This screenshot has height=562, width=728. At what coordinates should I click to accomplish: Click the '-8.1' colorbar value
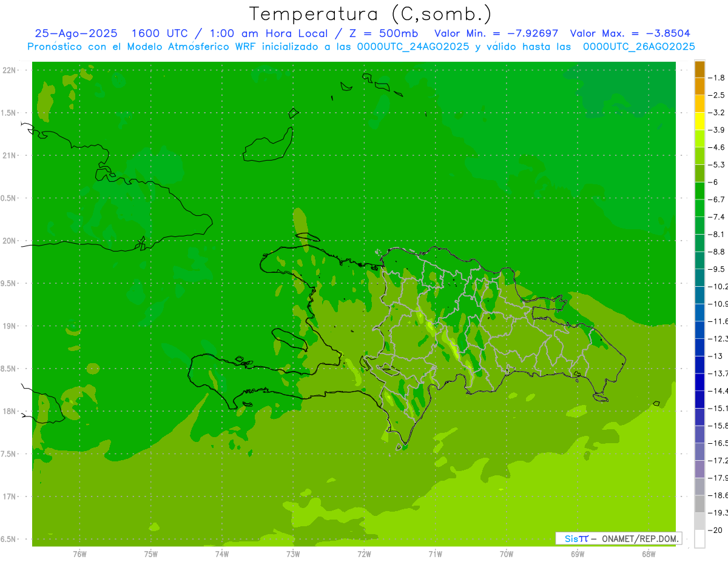click(717, 234)
